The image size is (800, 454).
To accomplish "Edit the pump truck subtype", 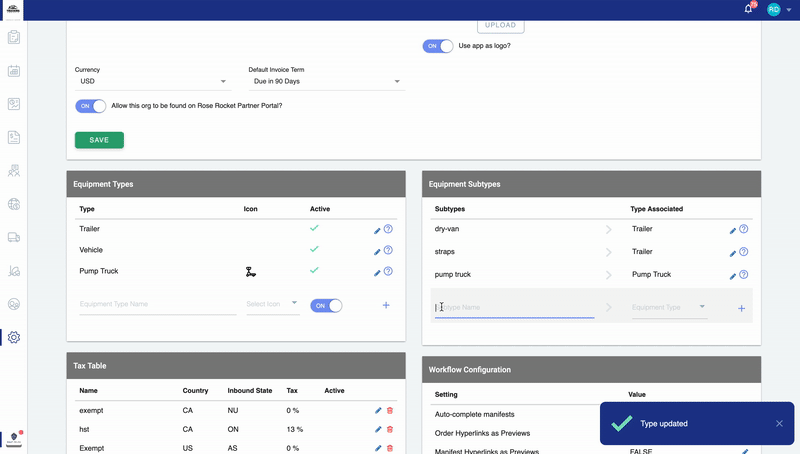I will (733, 276).
